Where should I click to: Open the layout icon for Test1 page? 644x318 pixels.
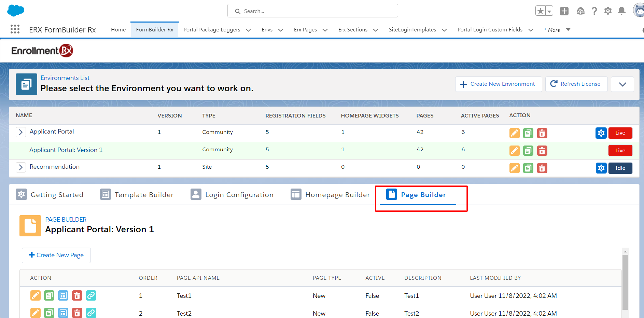[63, 295]
